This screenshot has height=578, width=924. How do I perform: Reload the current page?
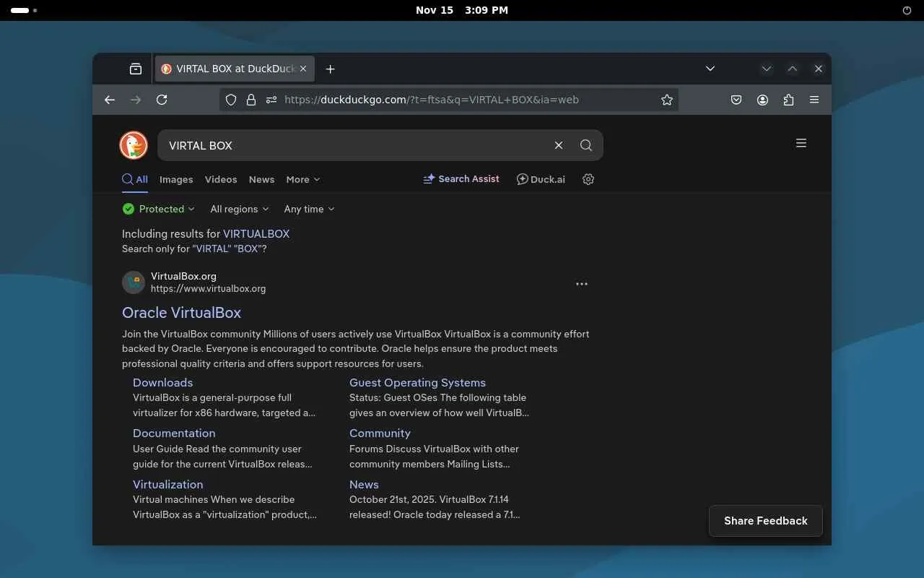pyautogui.click(x=162, y=100)
